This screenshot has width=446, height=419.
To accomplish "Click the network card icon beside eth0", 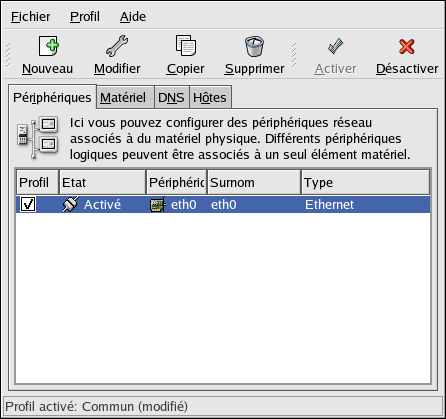I will click(158, 204).
